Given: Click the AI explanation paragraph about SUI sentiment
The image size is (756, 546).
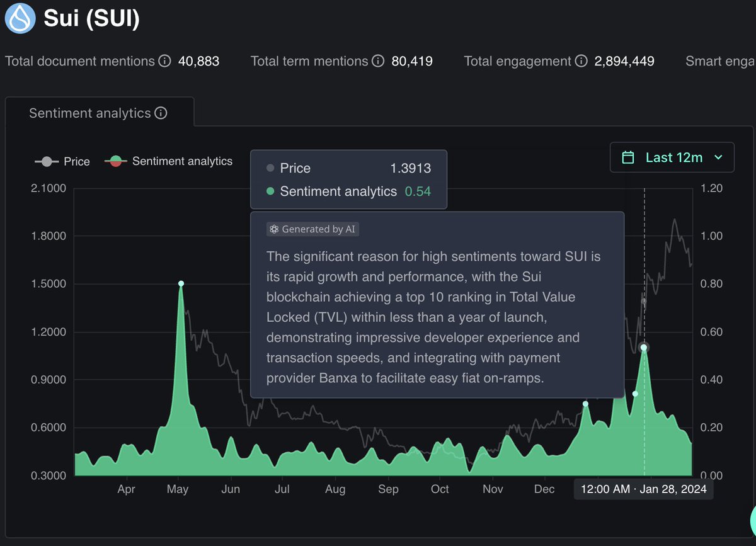Looking at the screenshot, I should pos(433,317).
